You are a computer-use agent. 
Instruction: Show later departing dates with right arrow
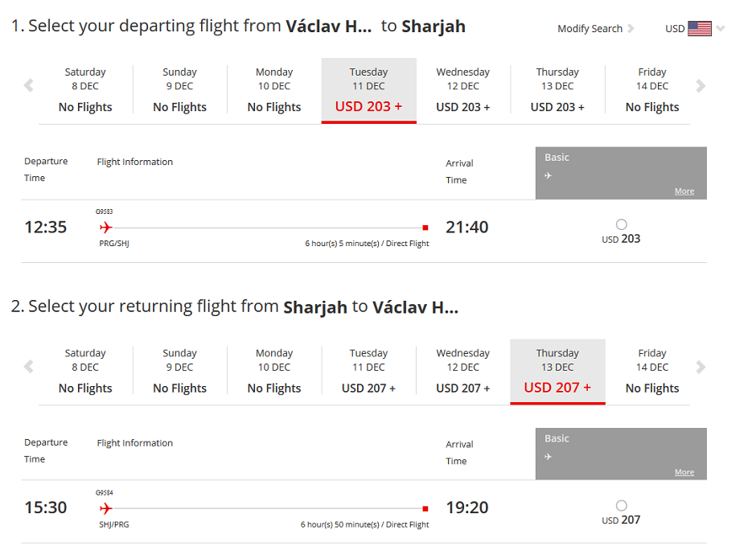[701, 86]
